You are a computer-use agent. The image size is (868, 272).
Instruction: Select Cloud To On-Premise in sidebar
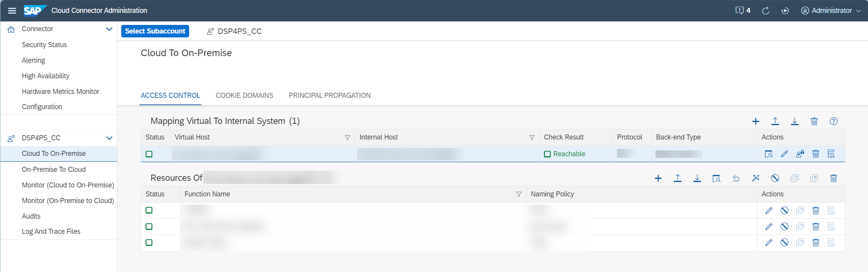tap(58, 154)
